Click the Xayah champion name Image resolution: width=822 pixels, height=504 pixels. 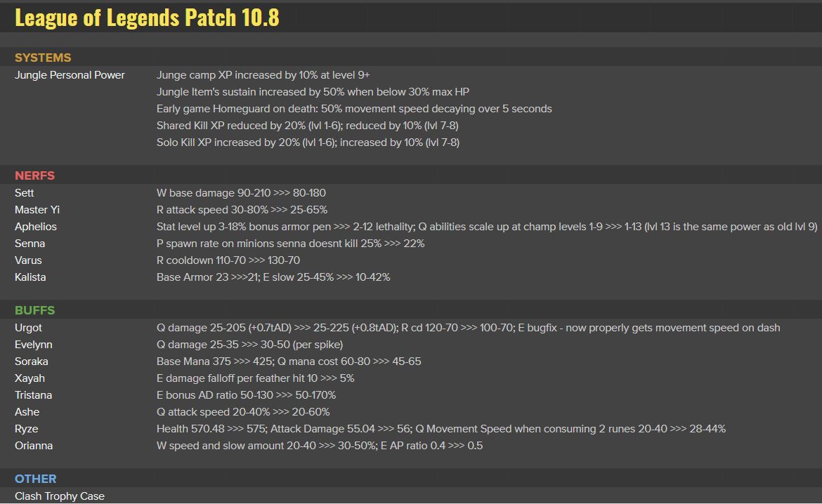point(30,378)
